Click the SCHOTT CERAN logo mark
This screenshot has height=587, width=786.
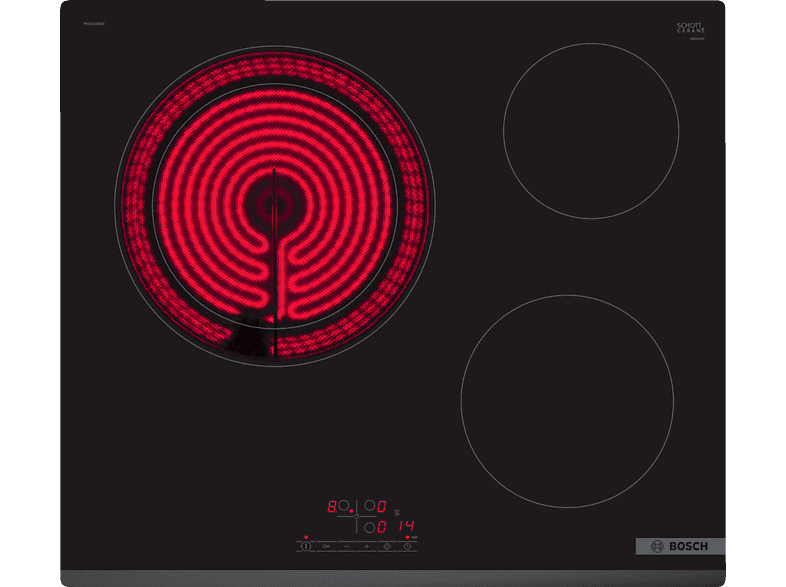691,28
